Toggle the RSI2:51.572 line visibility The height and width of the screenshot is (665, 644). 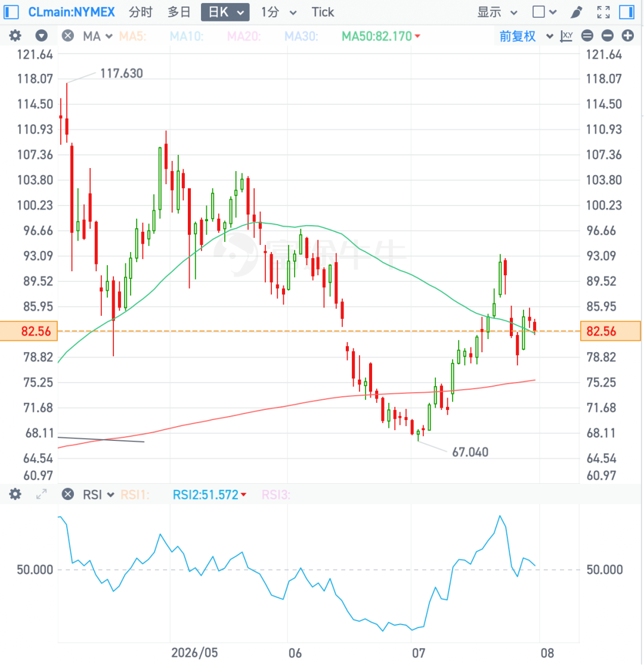pos(209,495)
